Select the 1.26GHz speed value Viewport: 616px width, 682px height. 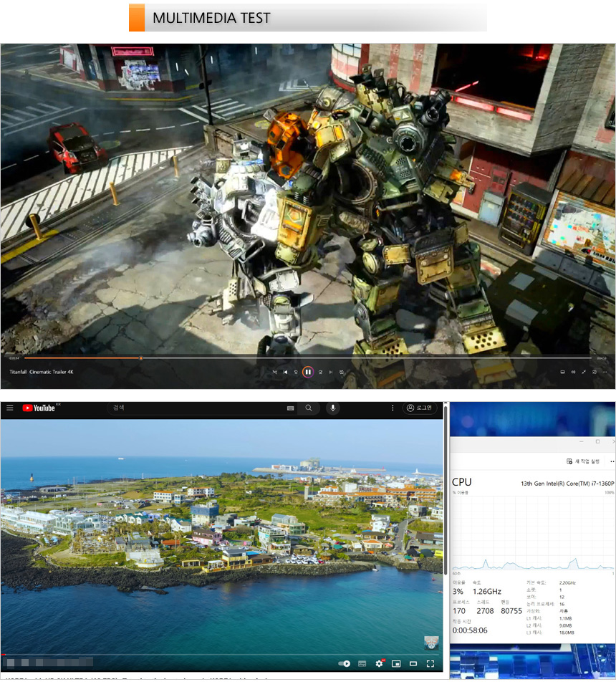[487, 592]
